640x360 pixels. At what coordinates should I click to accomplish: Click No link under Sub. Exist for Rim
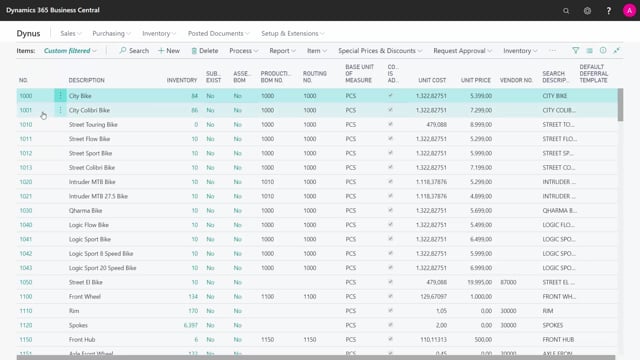[210, 311]
